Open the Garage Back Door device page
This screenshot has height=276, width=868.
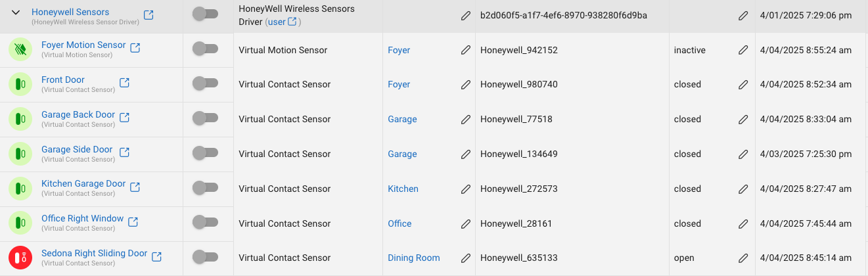coord(78,114)
